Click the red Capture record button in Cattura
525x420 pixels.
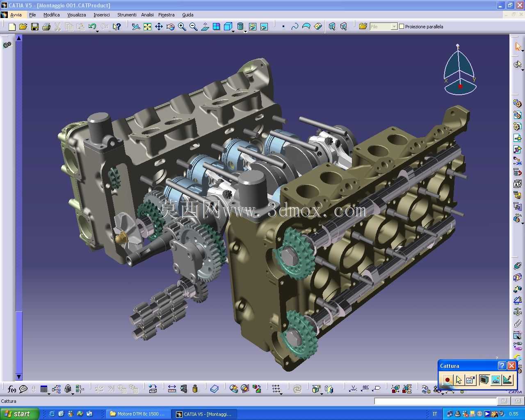pos(447,380)
